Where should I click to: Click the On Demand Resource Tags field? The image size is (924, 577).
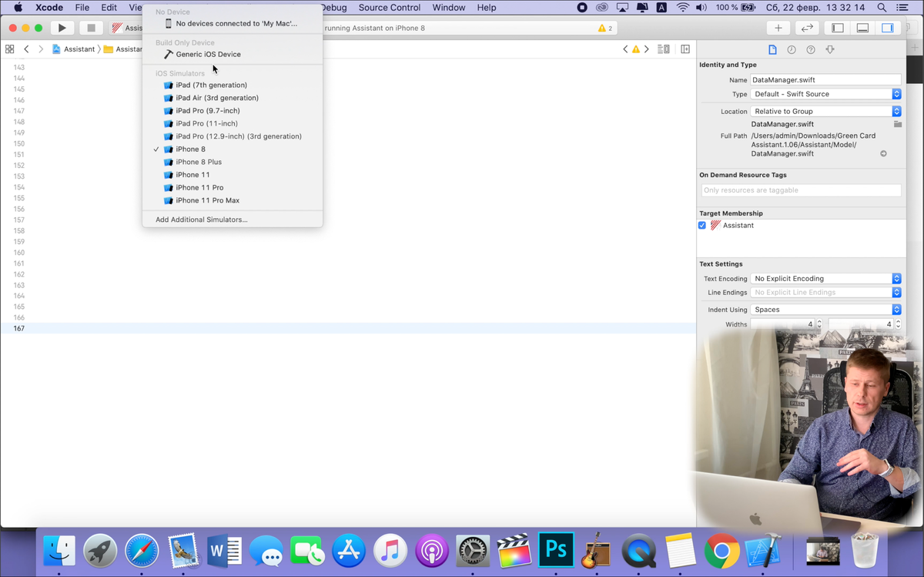coord(801,190)
